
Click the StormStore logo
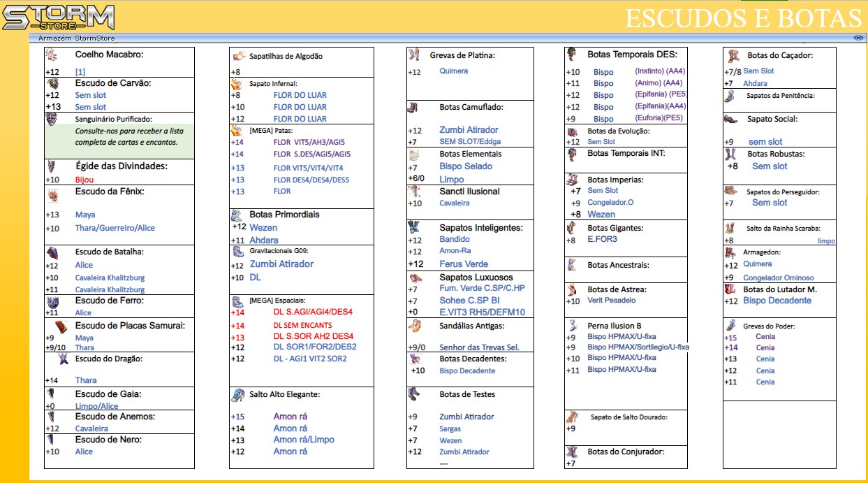tap(58, 17)
